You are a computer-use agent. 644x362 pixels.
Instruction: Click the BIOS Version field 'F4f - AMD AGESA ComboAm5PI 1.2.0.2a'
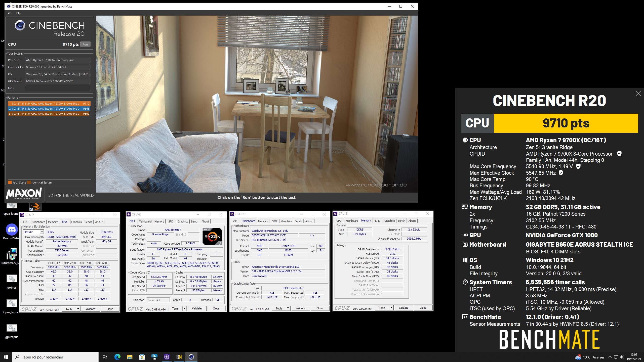[288, 271]
